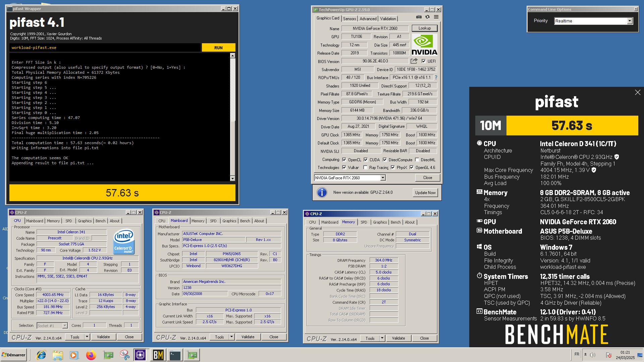Viewport: 644px width, 362px height.
Task: Open the Snipping Tool scissors icon on the taskbar
Action: pyautogui.click(x=124, y=355)
